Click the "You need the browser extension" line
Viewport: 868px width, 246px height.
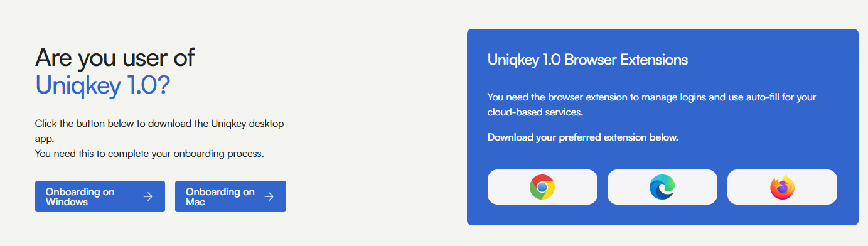click(651, 97)
